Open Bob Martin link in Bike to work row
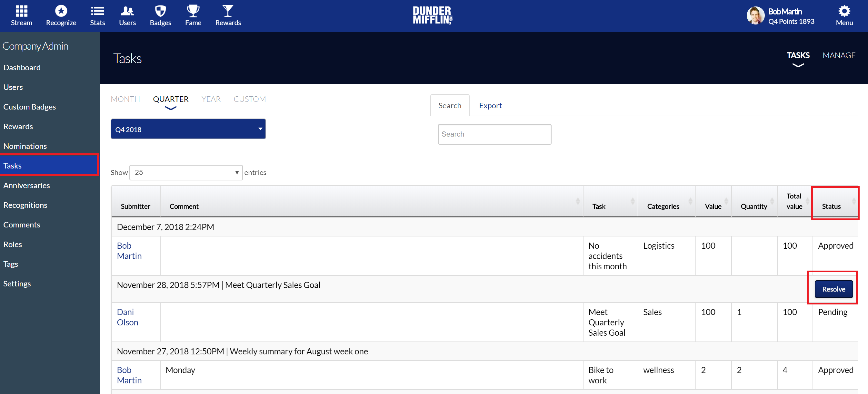This screenshot has width=868, height=394. click(x=129, y=375)
